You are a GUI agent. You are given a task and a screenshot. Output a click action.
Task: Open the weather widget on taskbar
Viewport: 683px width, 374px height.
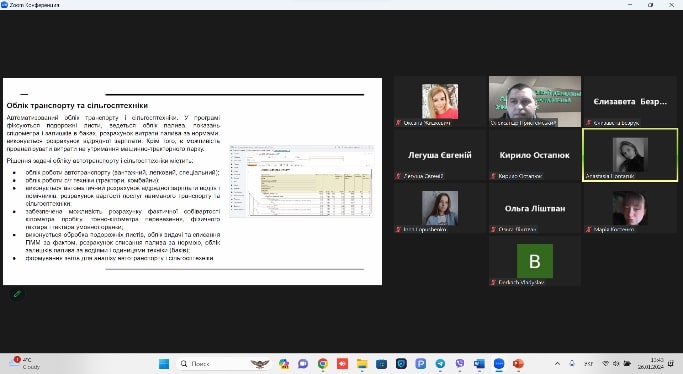pos(25,364)
